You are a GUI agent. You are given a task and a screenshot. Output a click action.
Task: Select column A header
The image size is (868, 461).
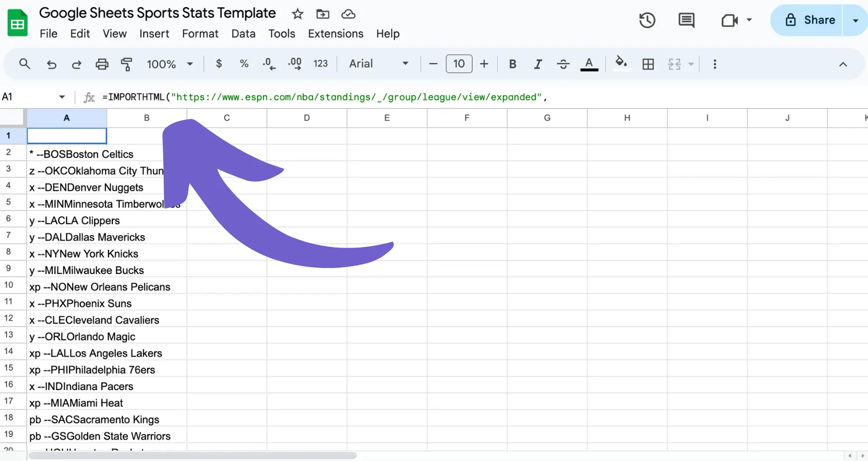67,118
